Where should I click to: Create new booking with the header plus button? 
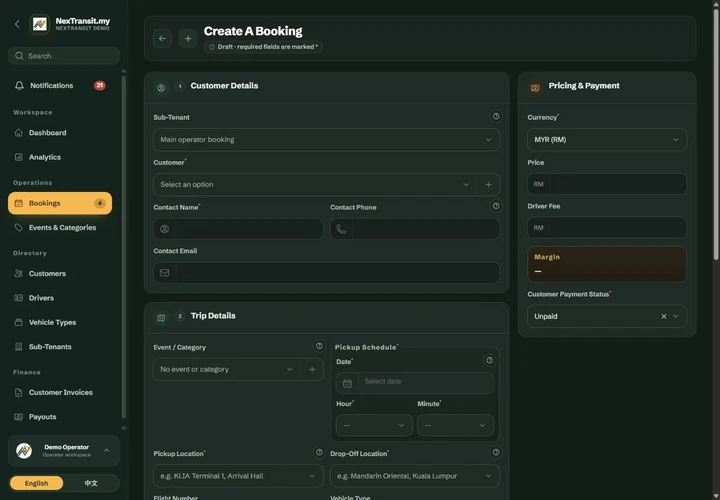188,39
